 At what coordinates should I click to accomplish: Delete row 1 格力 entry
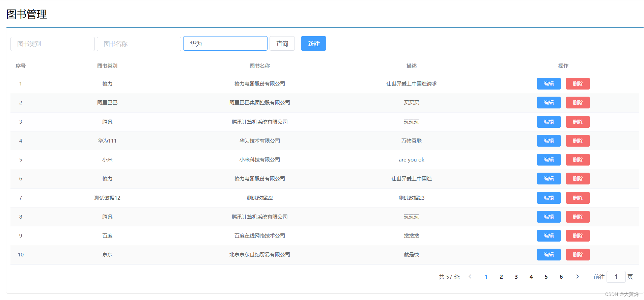(x=578, y=84)
